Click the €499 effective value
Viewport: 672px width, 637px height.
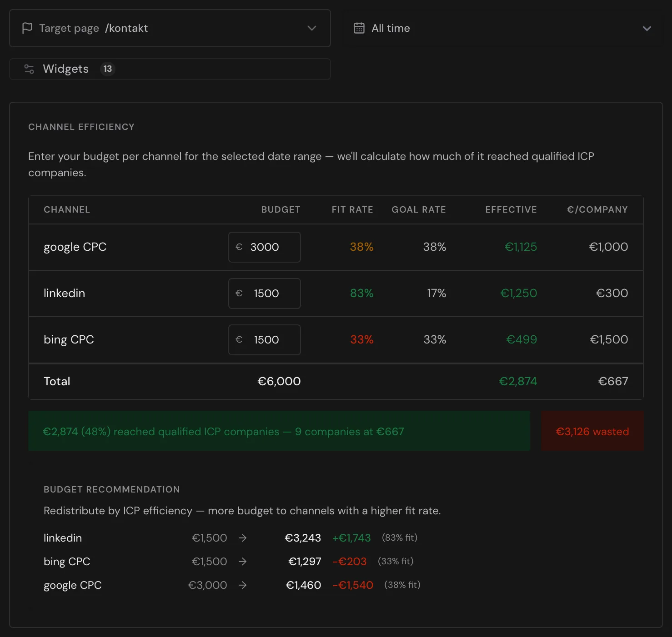click(x=522, y=340)
